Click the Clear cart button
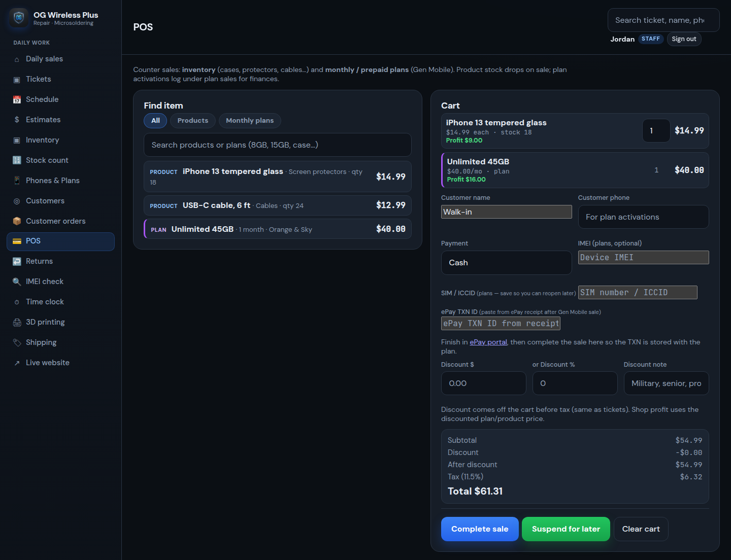731x560 pixels. (641, 529)
